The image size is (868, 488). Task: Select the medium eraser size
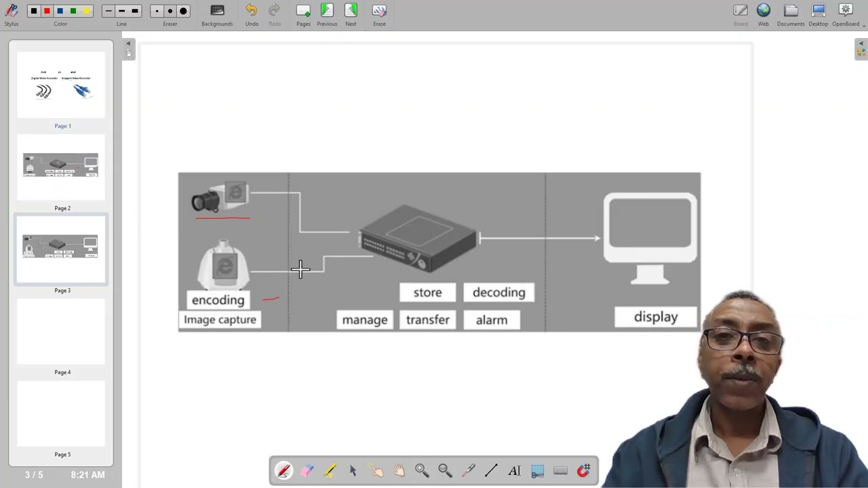point(170,11)
